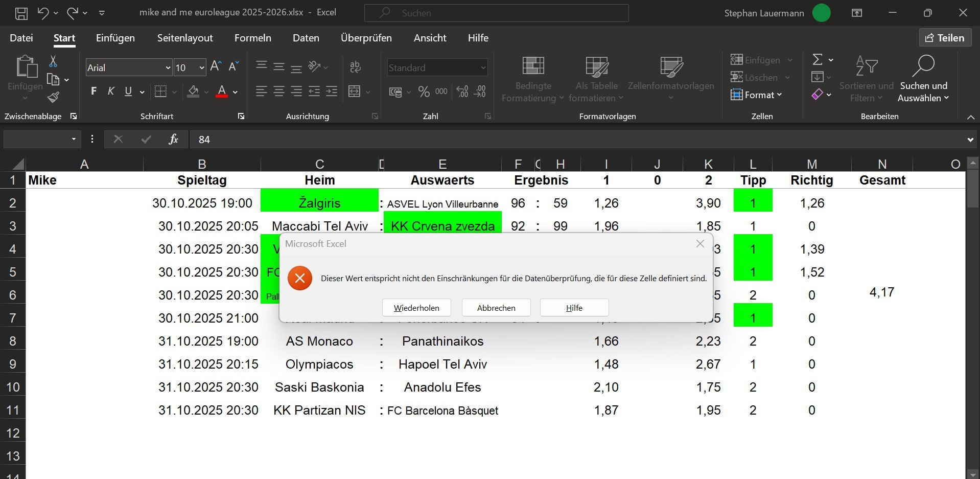Align text to the vertical middle
This screenshot has width=980, height=479.
pyautogui.click(x=279, y=66)
